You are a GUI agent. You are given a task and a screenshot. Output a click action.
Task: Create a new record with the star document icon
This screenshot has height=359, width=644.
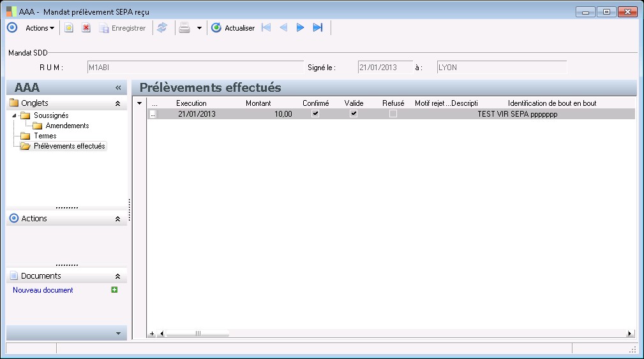[x=68, y=28]
